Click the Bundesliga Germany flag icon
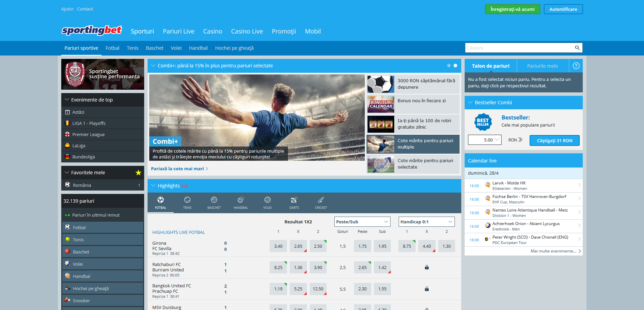 coord(67,157)
